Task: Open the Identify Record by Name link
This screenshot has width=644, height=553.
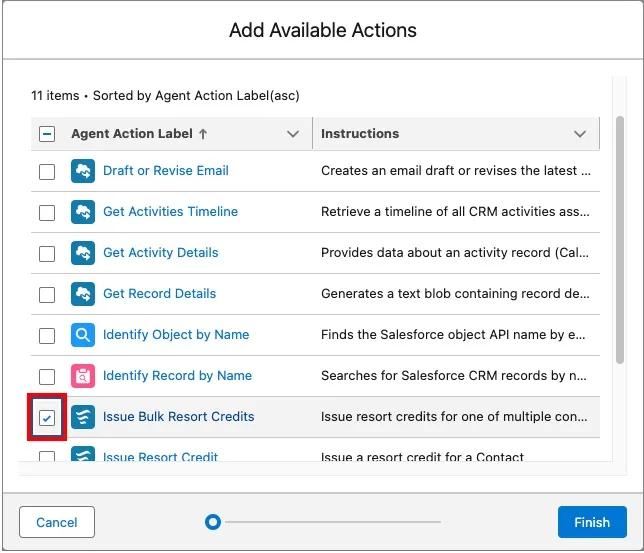Action: tap(177, 376)
